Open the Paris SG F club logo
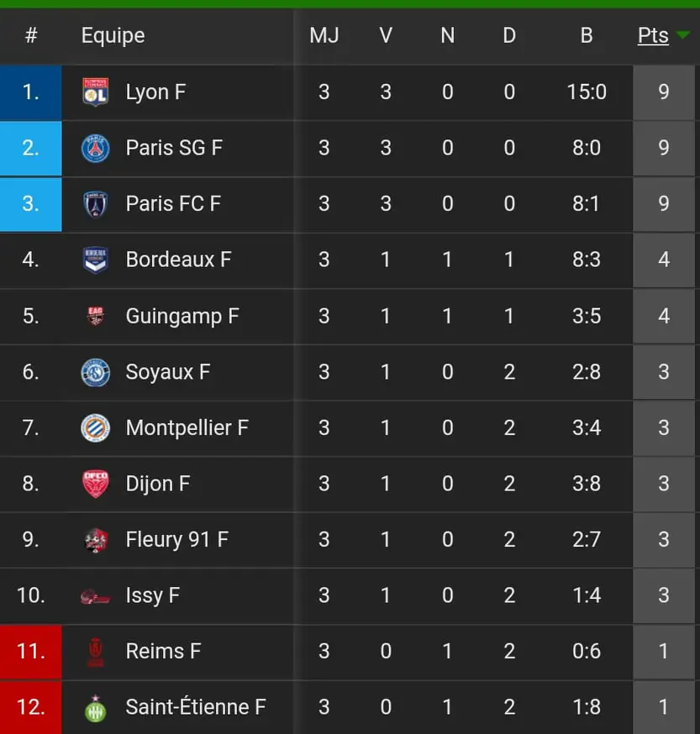700x734 pixels. click(96, 148)
